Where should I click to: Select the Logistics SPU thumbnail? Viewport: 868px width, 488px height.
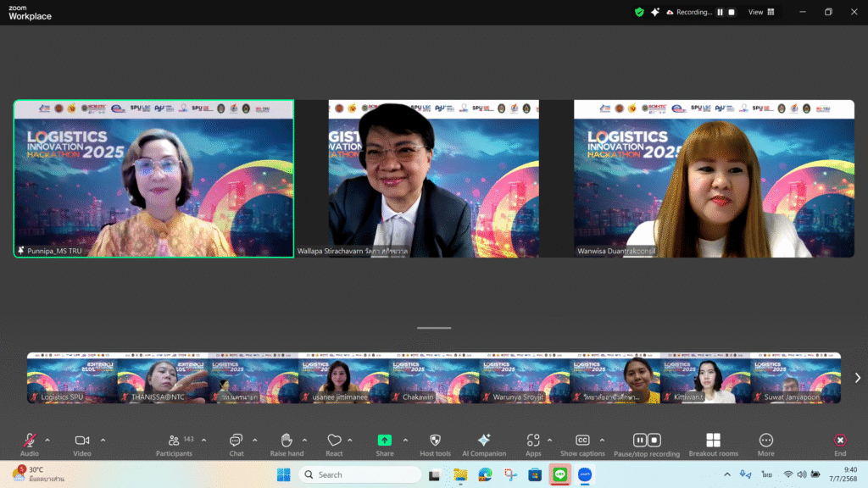pos(72,378)
